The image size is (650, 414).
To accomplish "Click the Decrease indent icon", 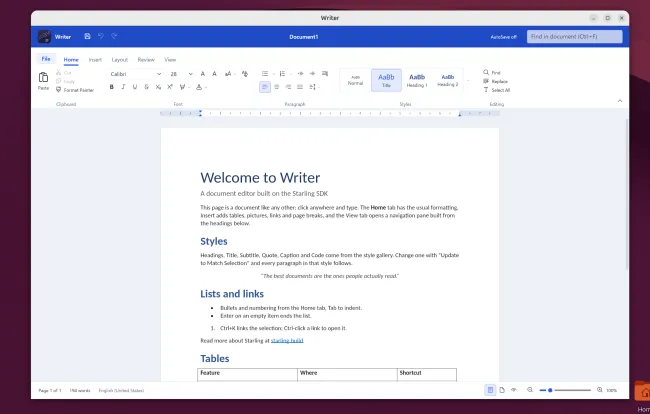I will tap(301, 74).
